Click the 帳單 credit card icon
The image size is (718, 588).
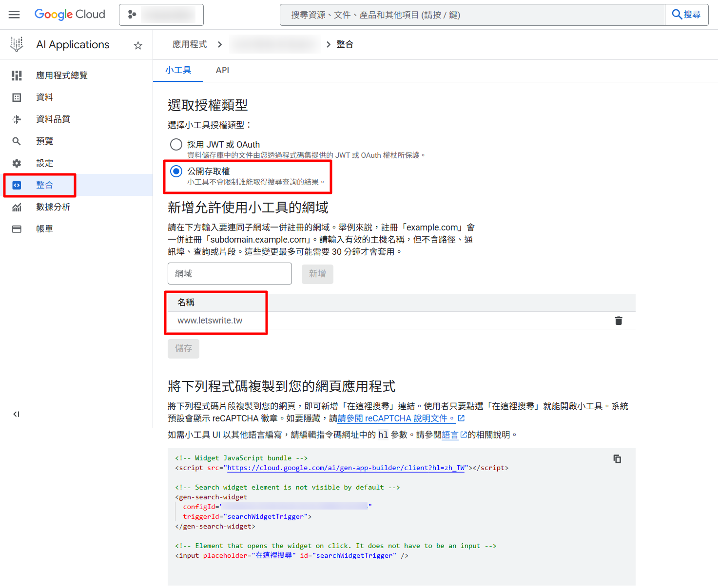tap(17, 229)
